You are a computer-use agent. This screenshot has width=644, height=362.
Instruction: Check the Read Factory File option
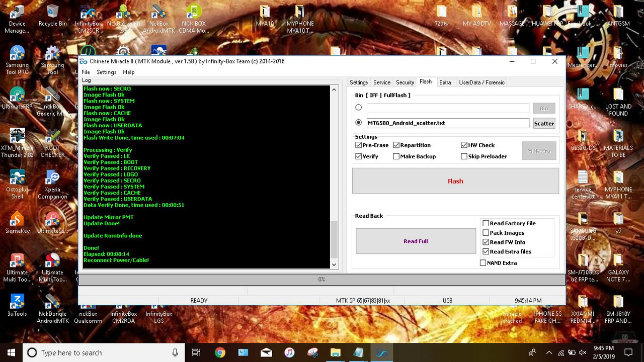pos(509,223)
